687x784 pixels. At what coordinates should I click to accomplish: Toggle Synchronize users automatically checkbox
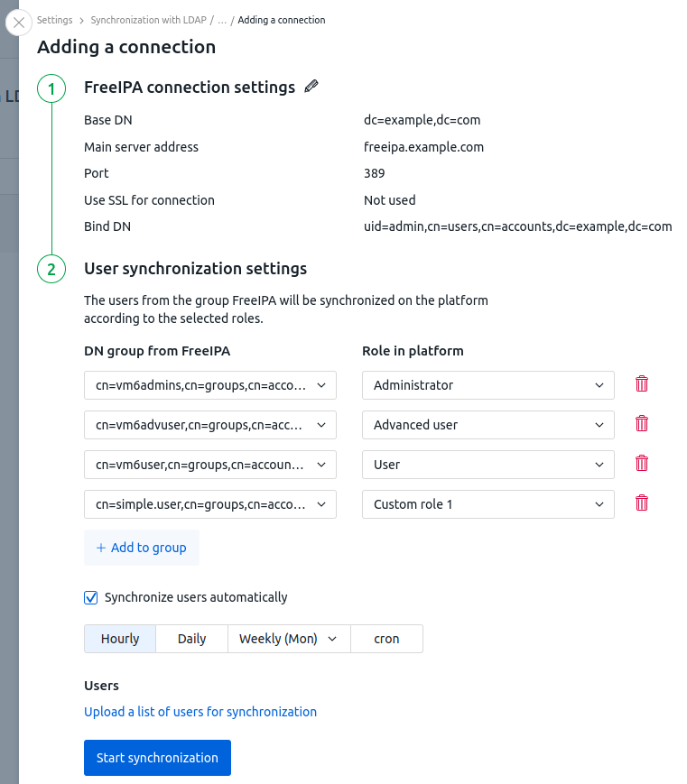(90, 597)
